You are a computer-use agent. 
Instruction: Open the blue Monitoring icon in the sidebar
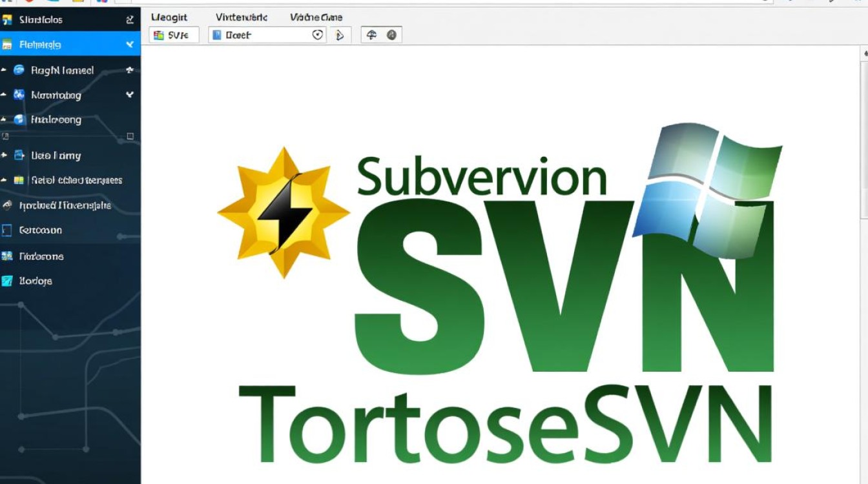pos(18,95)
